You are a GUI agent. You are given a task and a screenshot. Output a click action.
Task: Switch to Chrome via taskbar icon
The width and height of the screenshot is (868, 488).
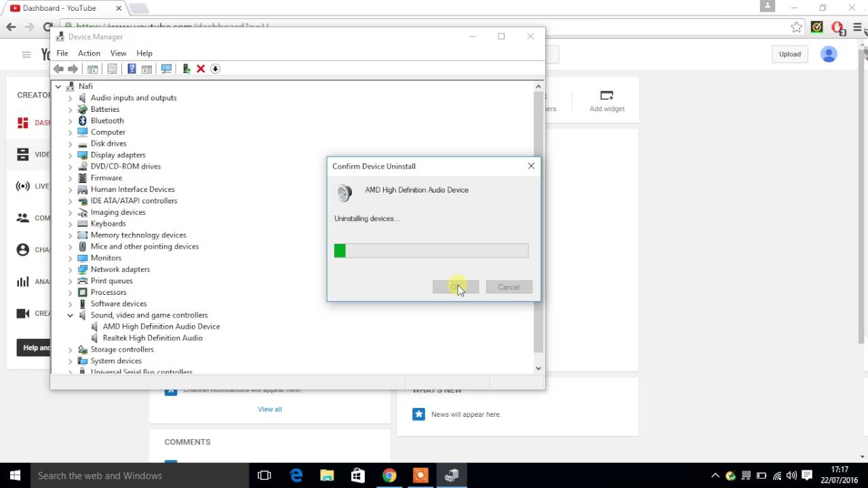tap(389, 476)
